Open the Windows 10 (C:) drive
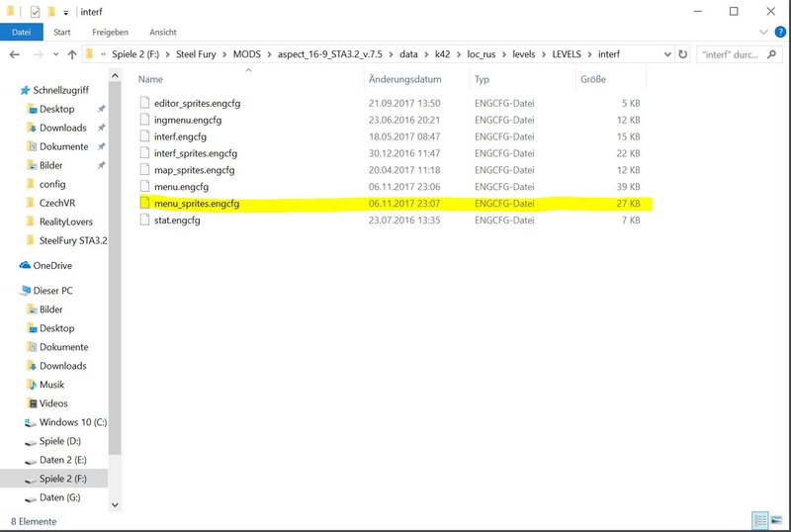791x532 pixels. coord(73,422)
